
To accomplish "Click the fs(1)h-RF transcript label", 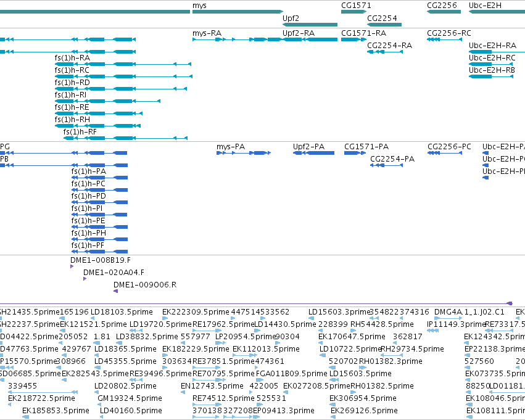I will pos(80,132).
